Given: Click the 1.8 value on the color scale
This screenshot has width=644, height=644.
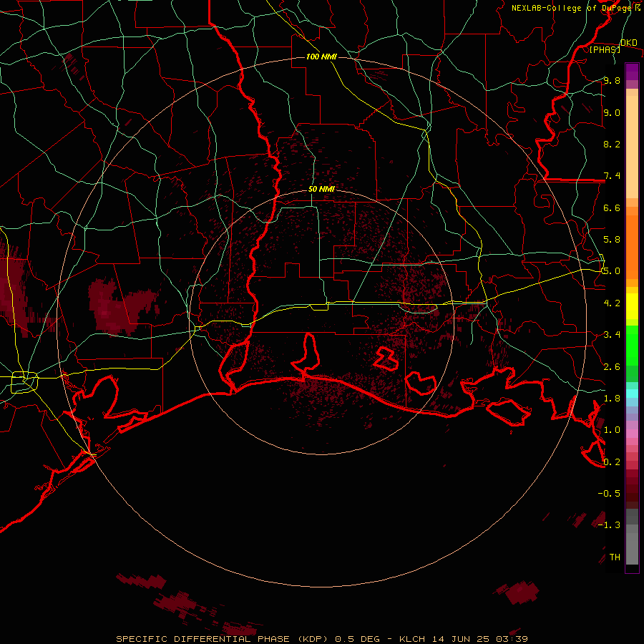Looking at the screenshot, I should (x=612, y=399).
